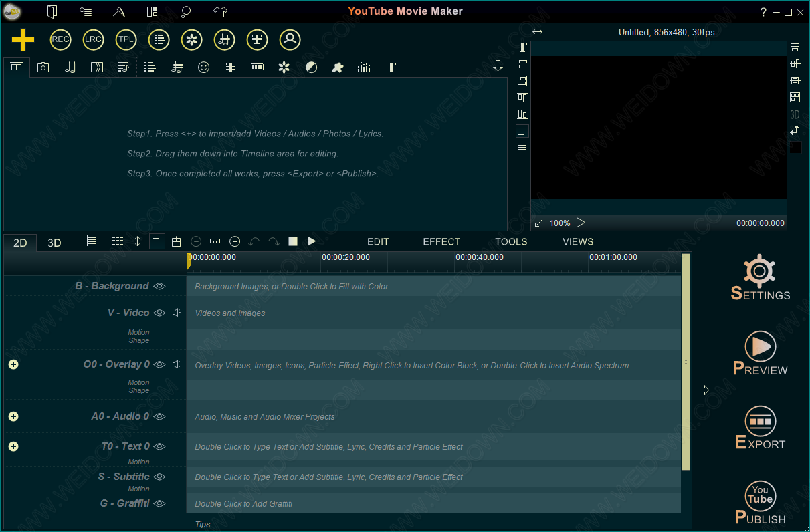This screenshot has height=532, width=810.
Task: Toggle visibility of V - Video track
Action: (159, 313)
